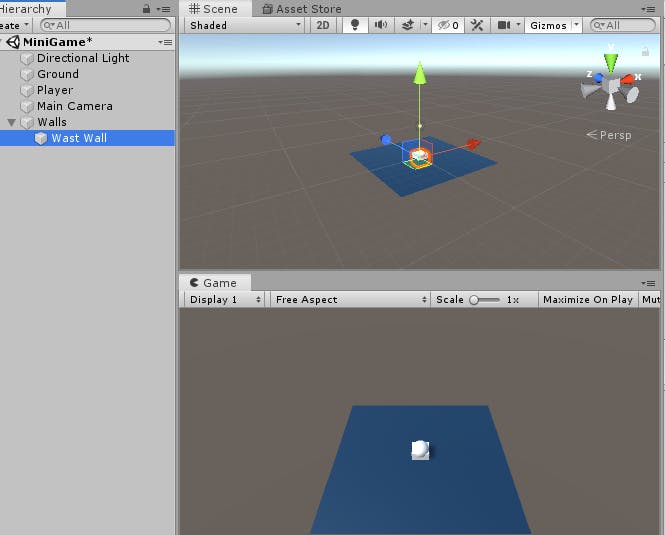Toggle hierarchy panel lock icon
Viewport: 665px width, 535px height.
(x=146, y=8)
